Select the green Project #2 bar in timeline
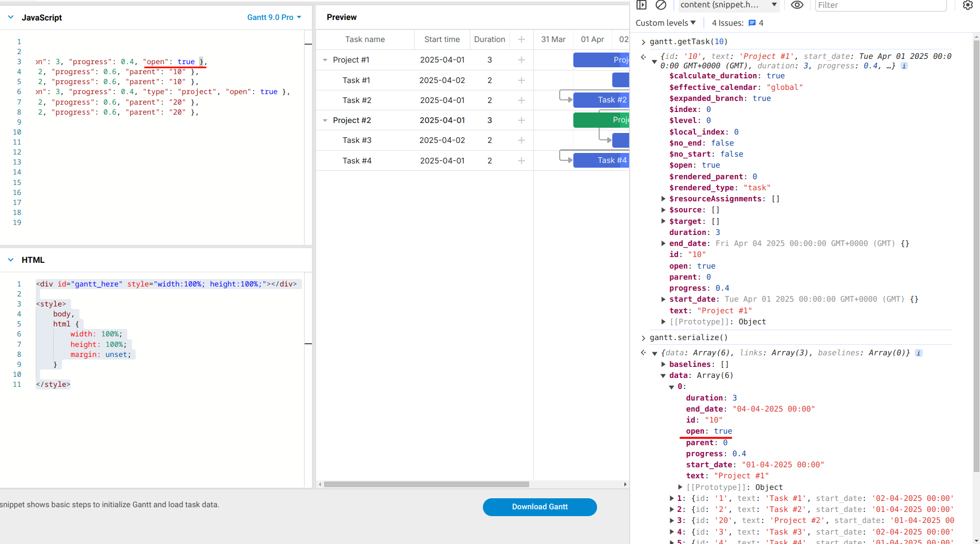980x544 pixels. 601,120
